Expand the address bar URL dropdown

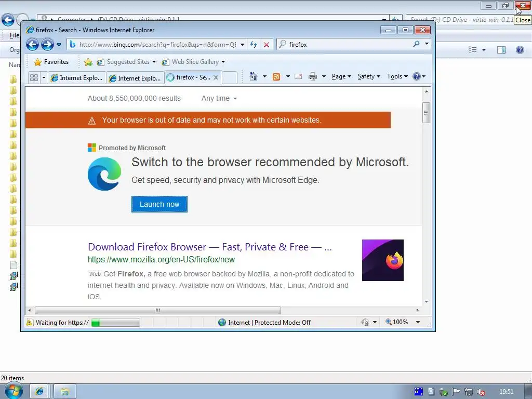pos(242,45)
